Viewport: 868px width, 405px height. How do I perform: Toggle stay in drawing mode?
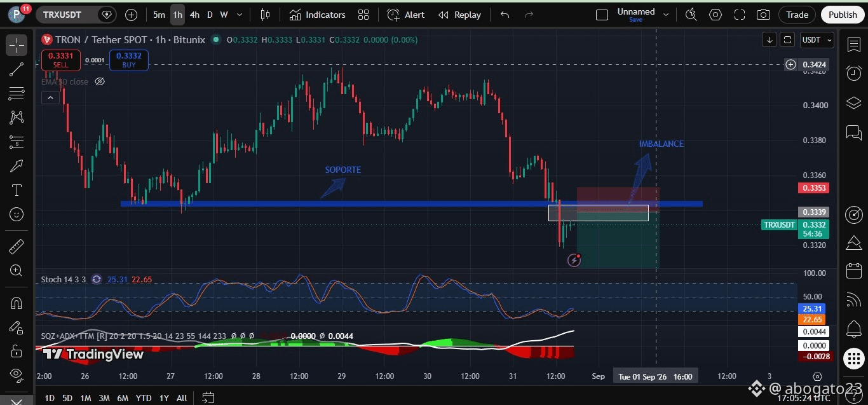17,327
